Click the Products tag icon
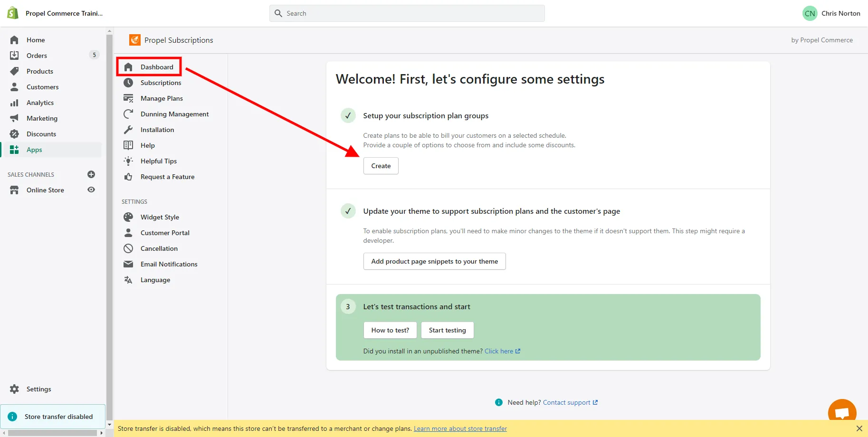 (14, 71)
